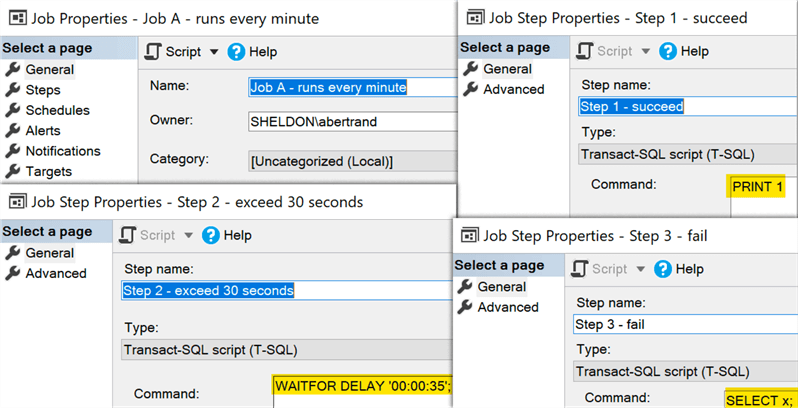Click Help icon in Step 2 window
798x408 pixels.
[x=211, y=235]
